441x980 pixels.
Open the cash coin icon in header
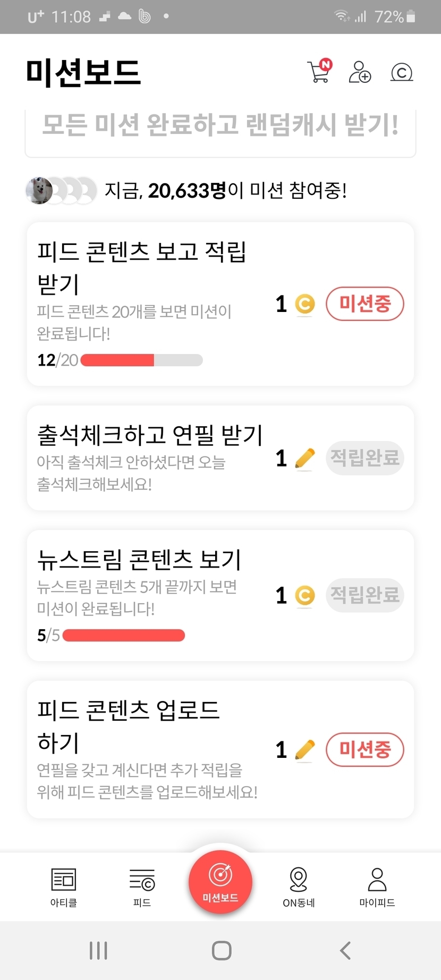pos(402,72)
